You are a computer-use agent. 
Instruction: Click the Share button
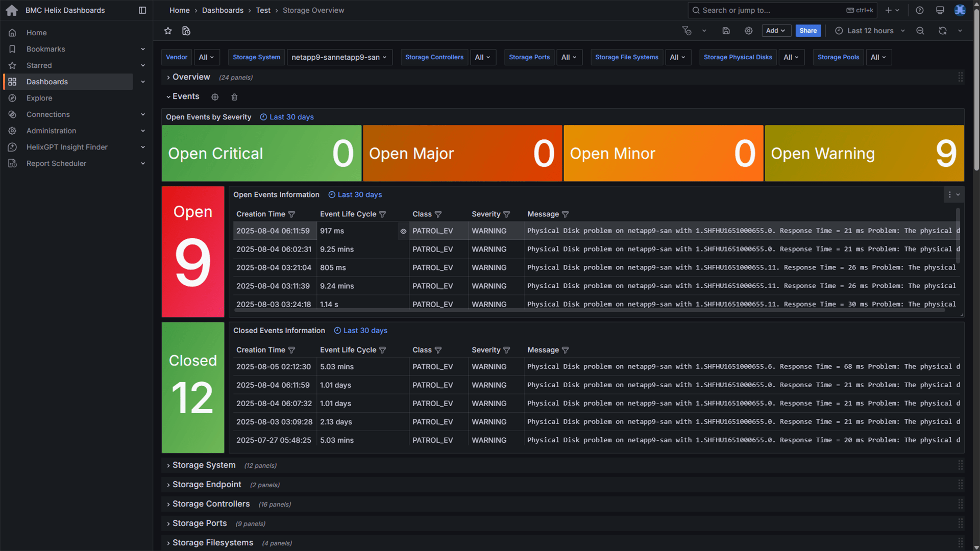807,31
